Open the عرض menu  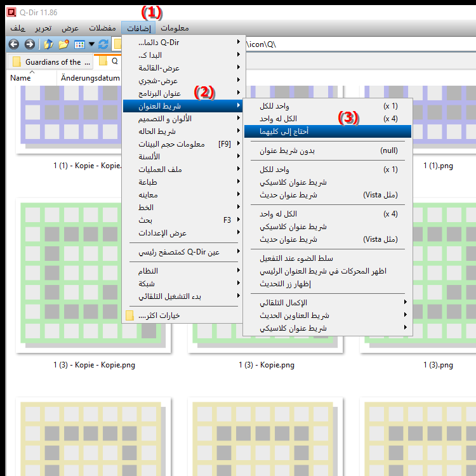tap(70, 28)
